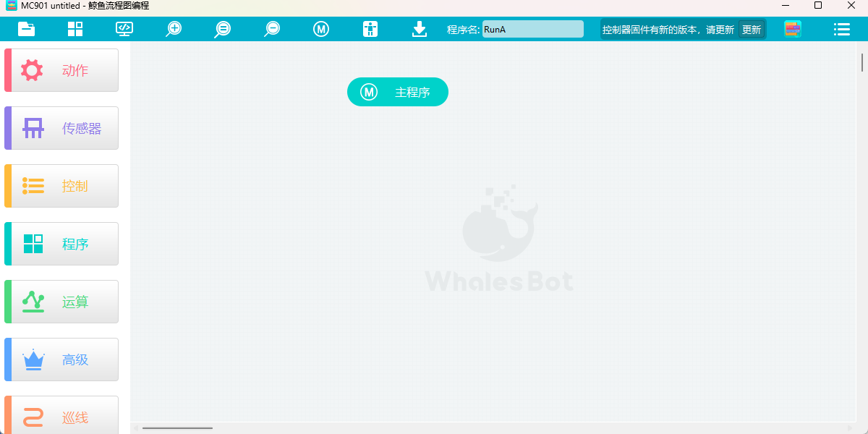
Task: Expand the 控制 control category
Action: [x=62, y=186]
